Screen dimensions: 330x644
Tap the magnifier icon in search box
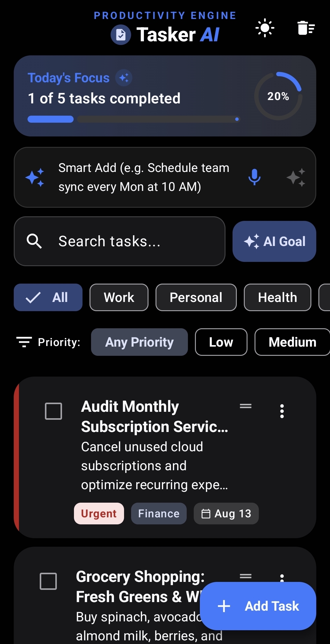point(34,241)
